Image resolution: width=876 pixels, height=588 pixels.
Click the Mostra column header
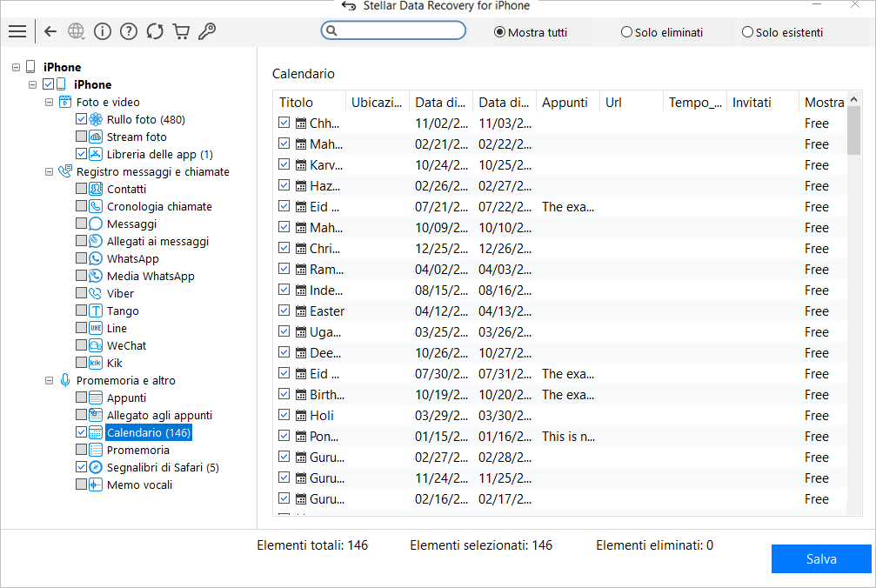824,102
